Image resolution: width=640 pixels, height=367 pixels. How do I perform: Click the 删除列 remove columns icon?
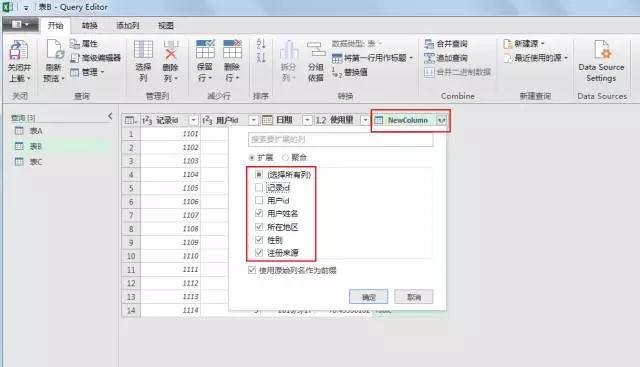coord(171,50)
